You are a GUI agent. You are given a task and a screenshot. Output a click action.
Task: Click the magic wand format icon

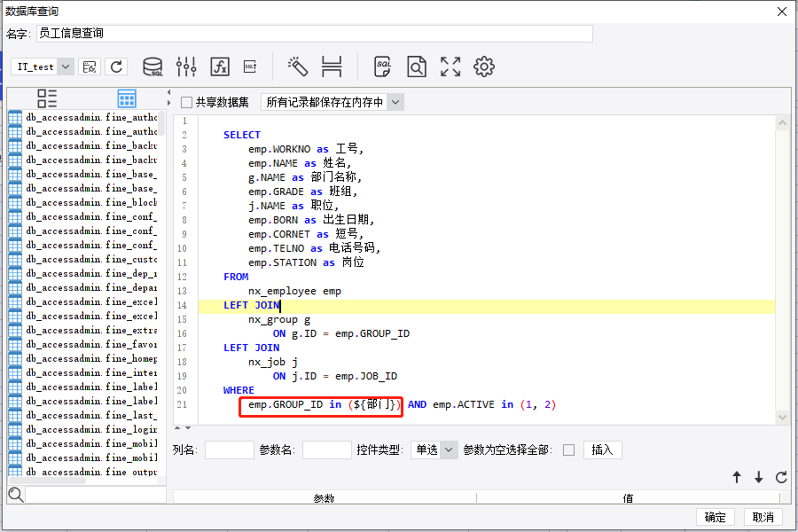pyautogui.click(x=298, y=66)
